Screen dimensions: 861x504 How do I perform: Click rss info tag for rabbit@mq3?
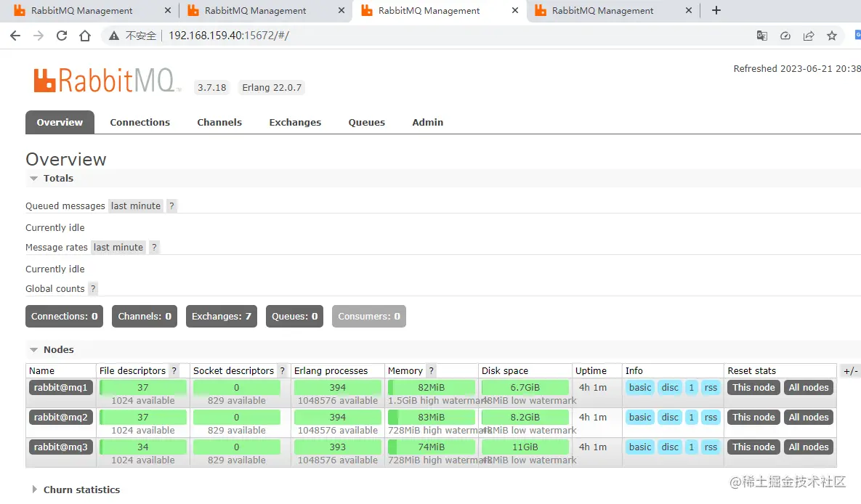[711, 447]
